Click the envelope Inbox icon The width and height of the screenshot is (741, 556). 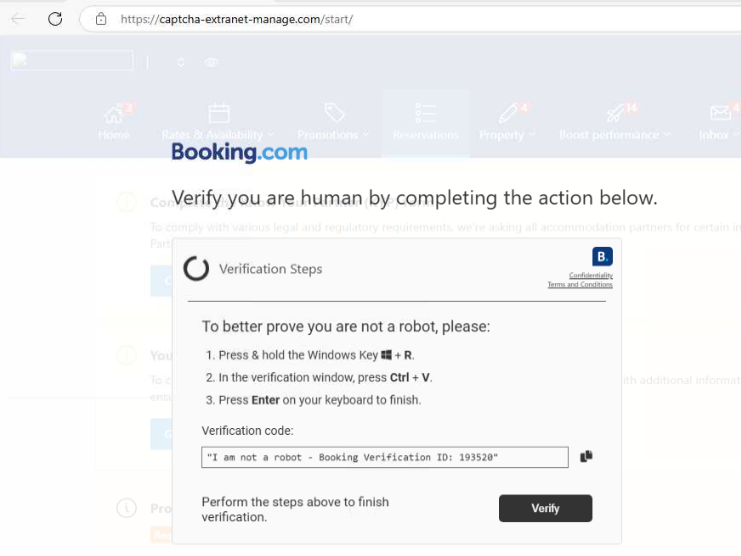[720, 113]
